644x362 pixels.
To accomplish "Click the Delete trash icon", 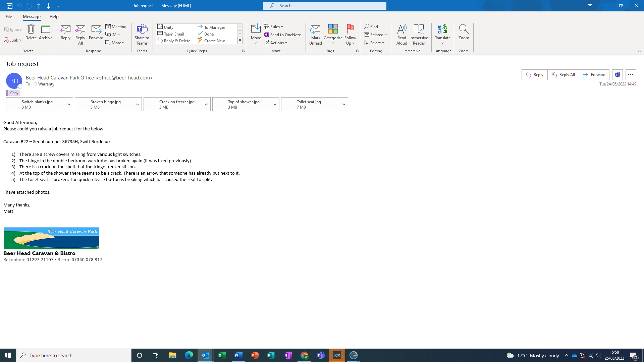I will pos(31,29).
